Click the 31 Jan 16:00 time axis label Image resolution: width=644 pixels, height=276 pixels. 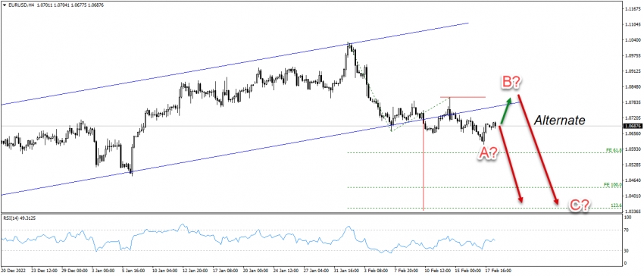(x=348, y=271)
